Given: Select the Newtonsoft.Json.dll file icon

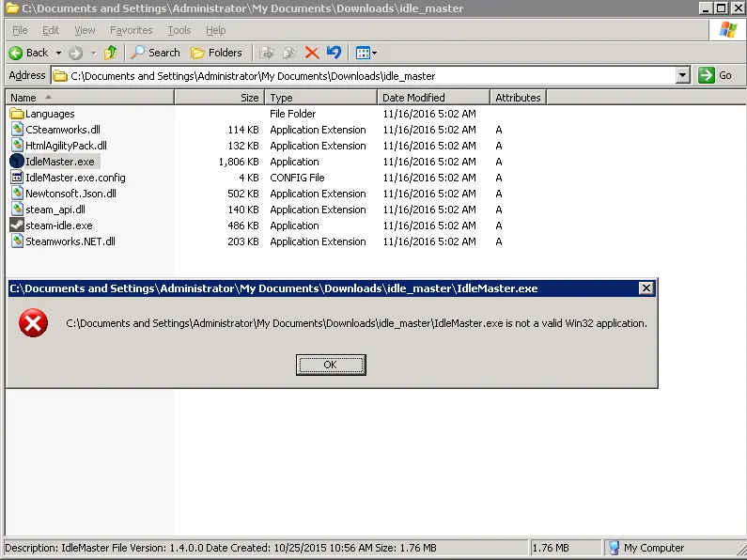Looking at the screenshot, I should [x=17, y=194].
